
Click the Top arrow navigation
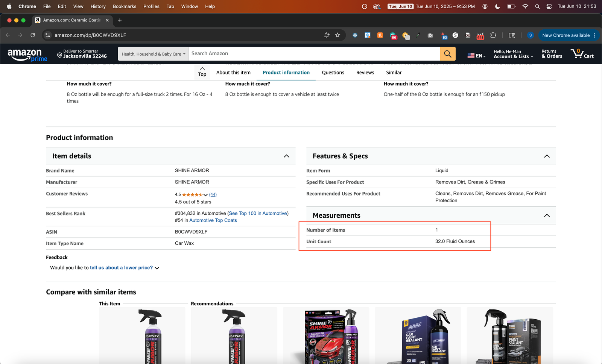202,71
